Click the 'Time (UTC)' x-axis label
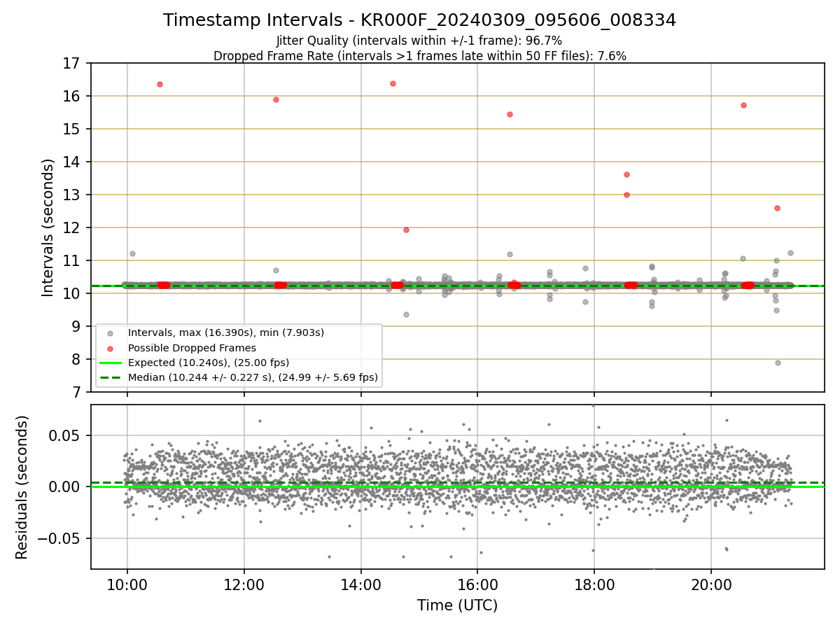 pos(457,605)
